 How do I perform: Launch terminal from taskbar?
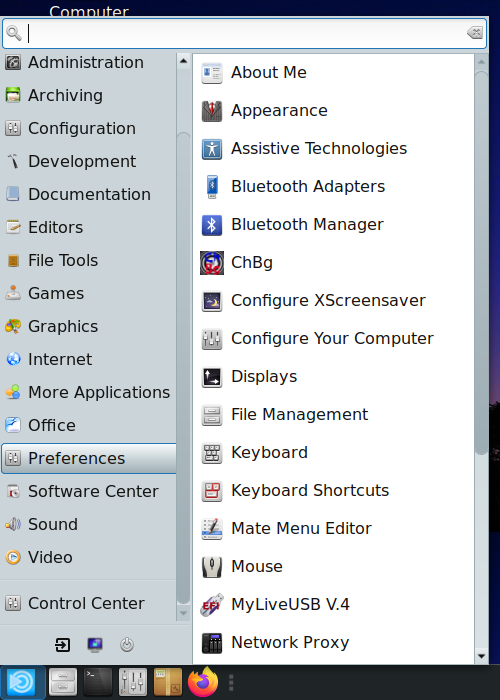point(98,682)
